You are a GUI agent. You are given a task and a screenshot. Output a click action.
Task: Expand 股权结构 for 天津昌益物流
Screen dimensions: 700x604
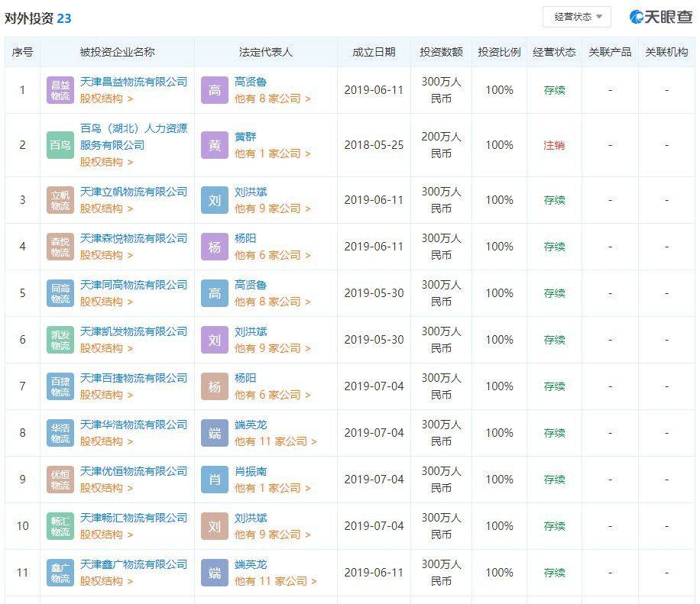click(x=106, y=99)
